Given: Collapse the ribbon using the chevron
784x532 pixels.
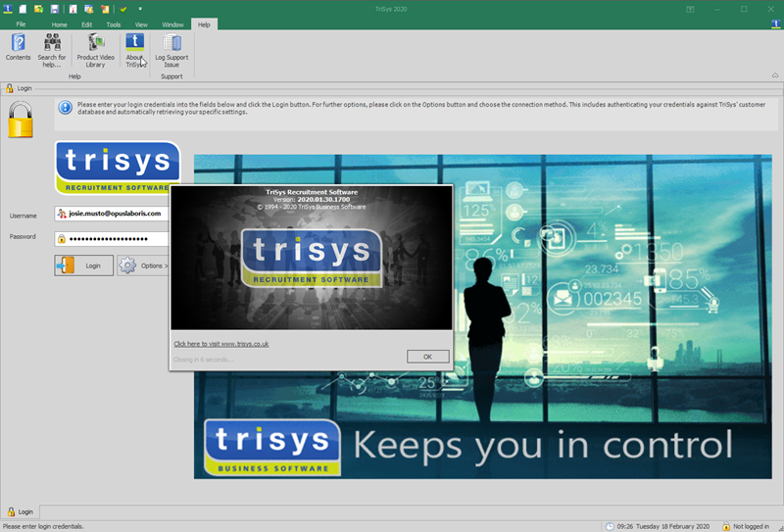Looking at the screenshot, I should 775,75.
